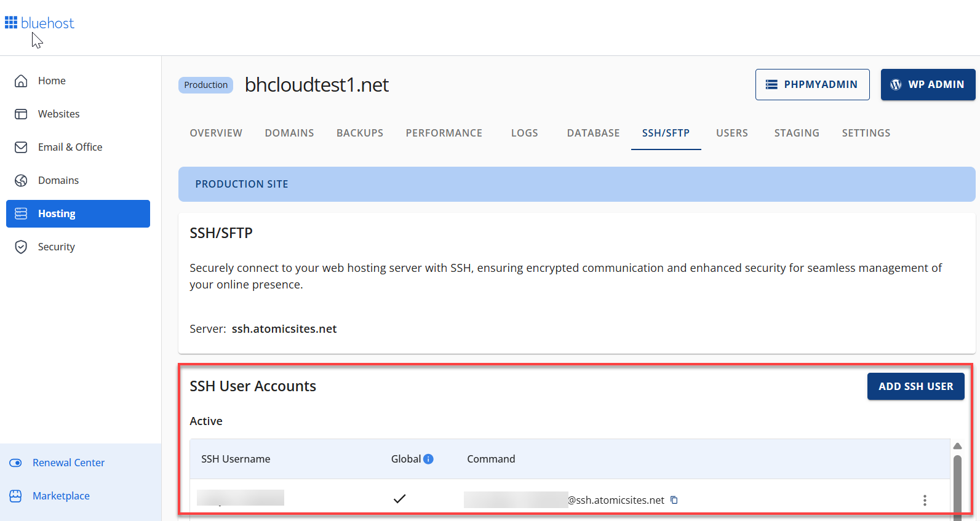Click the ADD SSH USER button
Viewport: 980px width, 521px height.
[915, 386]
